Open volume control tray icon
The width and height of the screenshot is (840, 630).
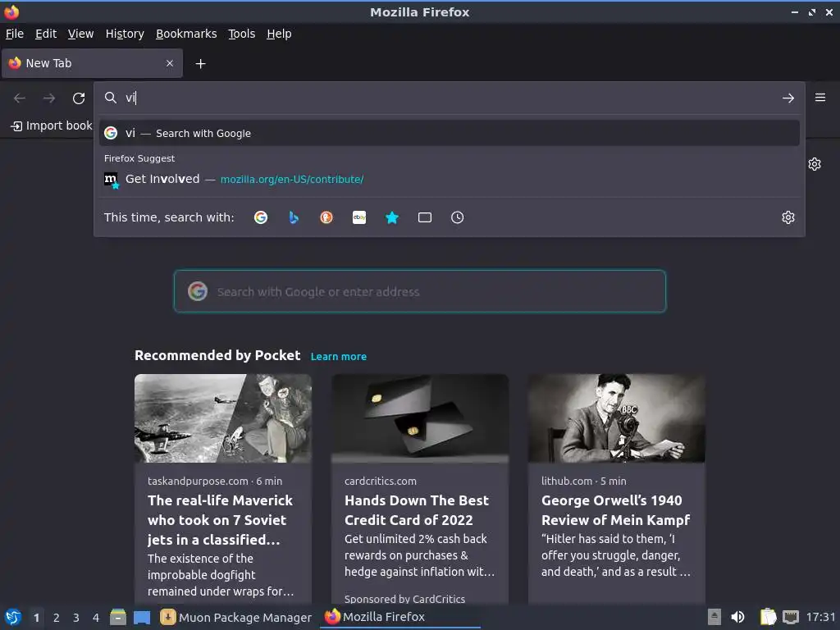[737, 617]
